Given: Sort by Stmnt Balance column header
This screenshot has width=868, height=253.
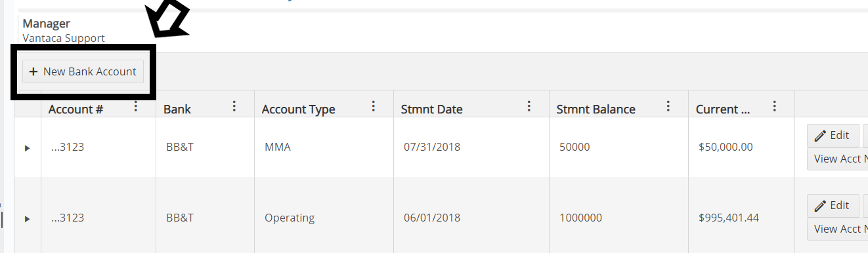Looking at the screenshot, I should [596, 109].
